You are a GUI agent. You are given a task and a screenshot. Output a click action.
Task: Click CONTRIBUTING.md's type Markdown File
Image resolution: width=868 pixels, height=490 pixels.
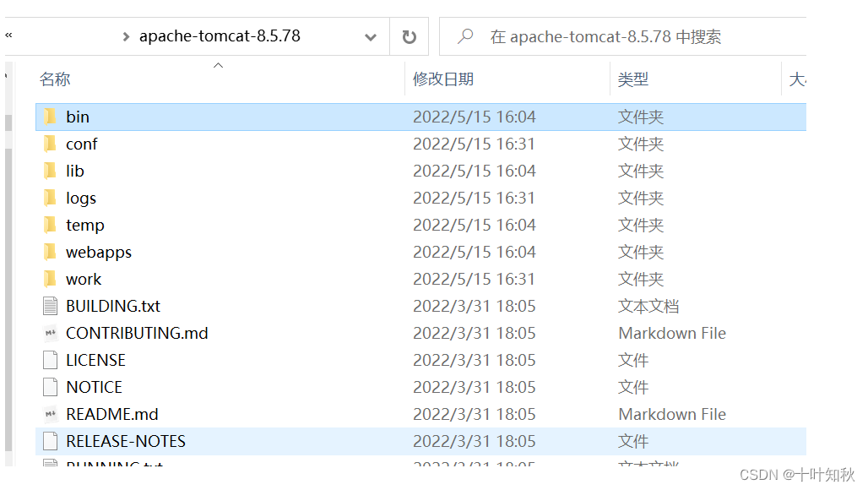point(672,333)
